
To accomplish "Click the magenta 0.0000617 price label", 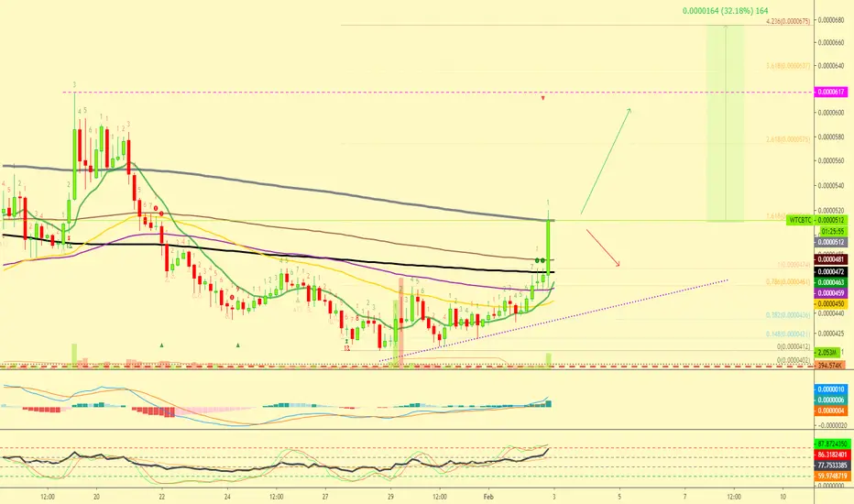I will coord(830,92).
